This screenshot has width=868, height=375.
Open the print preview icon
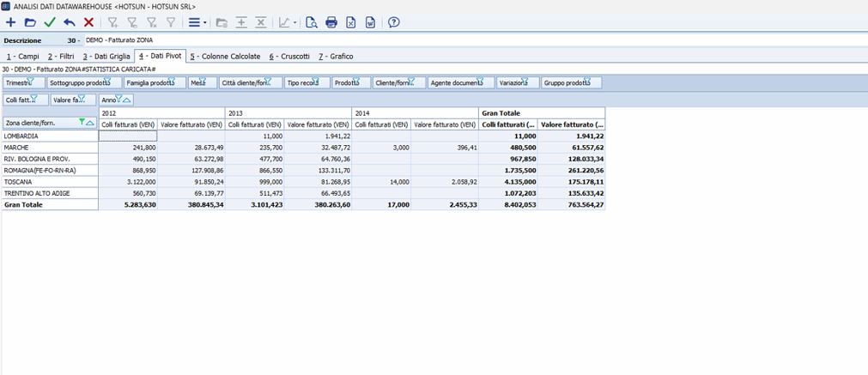coord(312,22)
